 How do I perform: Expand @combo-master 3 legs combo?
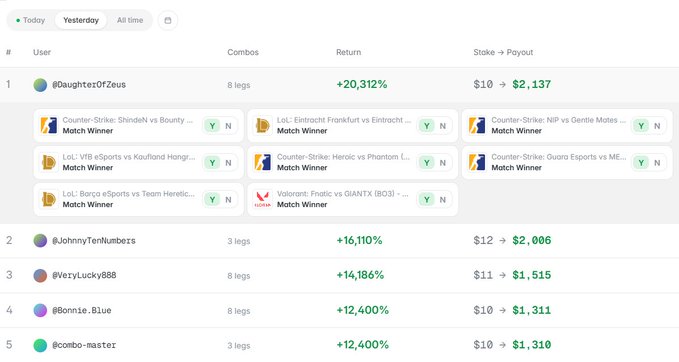[340, 345]
